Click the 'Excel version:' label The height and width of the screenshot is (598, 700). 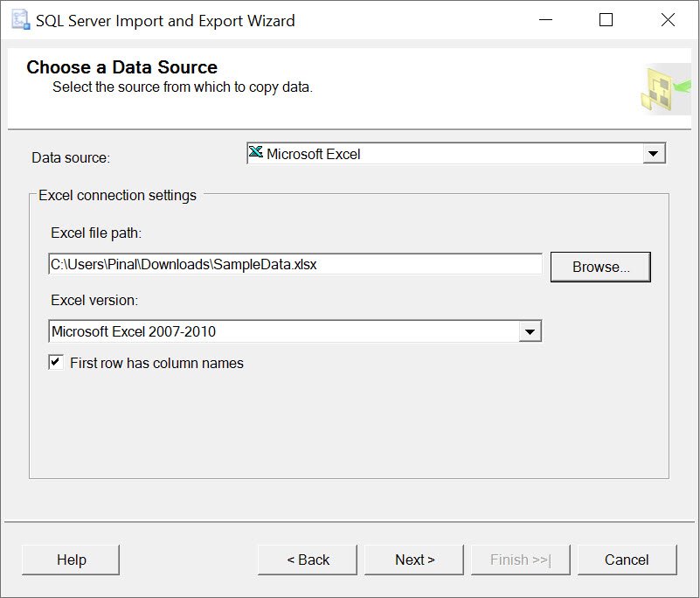[94, 300]
